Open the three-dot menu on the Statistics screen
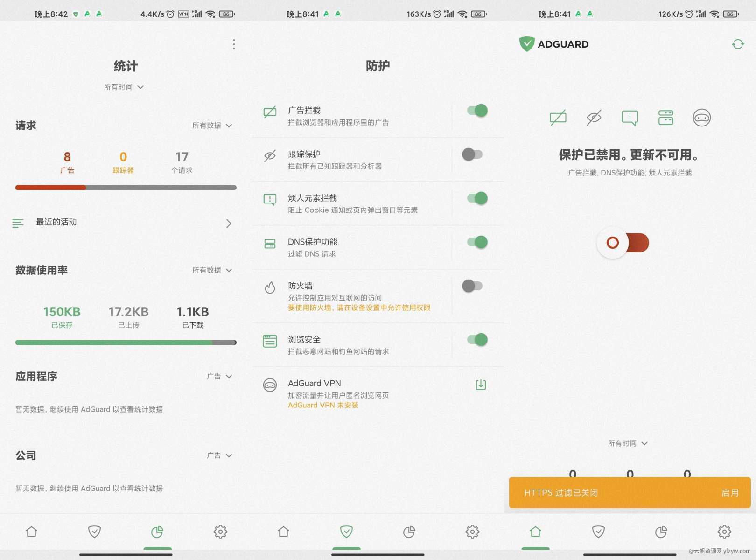 [234, 44]
